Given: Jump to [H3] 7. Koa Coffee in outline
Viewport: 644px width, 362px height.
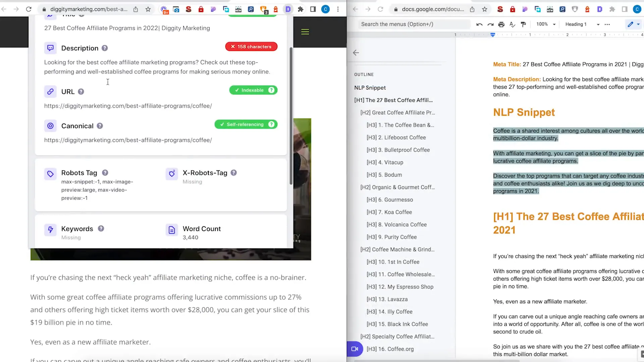Looking at the screenshot, I should (389, 212).
